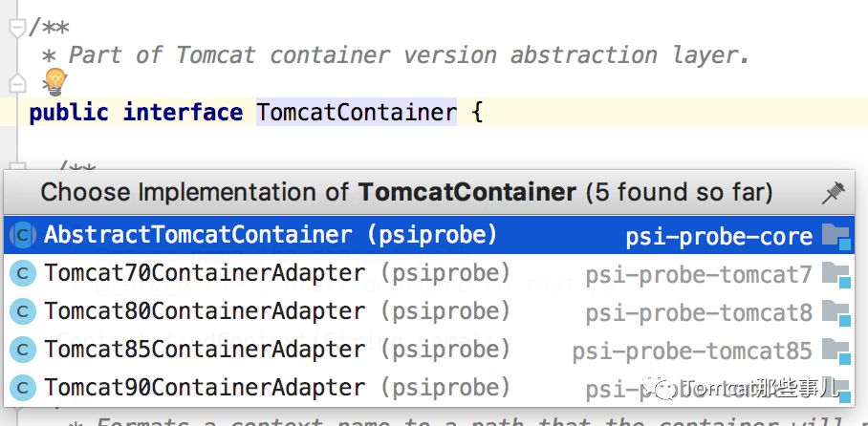Viewport: 868px width, 426px height.
Task: Click the psi-probe-core module label
Action: (x=719, y=236)
